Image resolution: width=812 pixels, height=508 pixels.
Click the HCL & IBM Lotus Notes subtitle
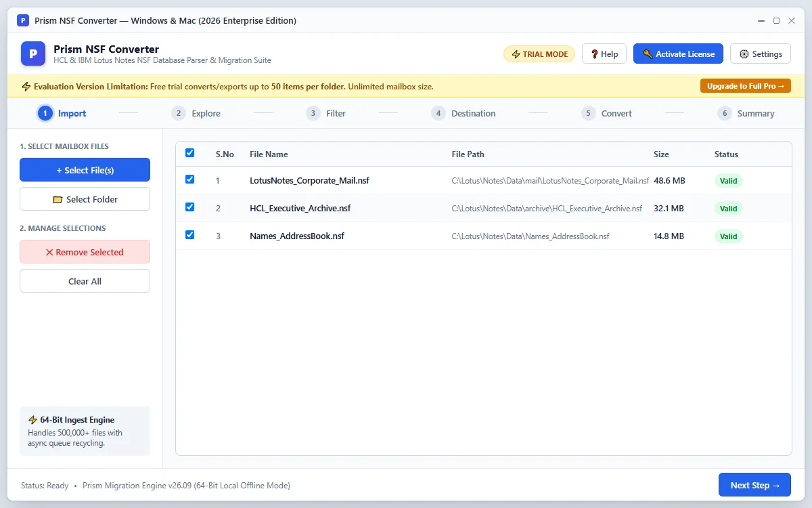tap(162, 60)
